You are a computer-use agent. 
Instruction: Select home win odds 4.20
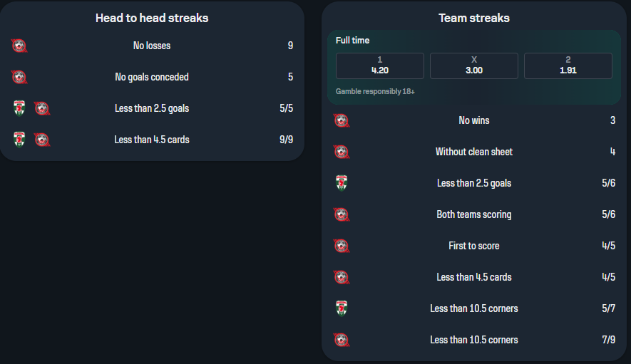click(x=380, y=66)
